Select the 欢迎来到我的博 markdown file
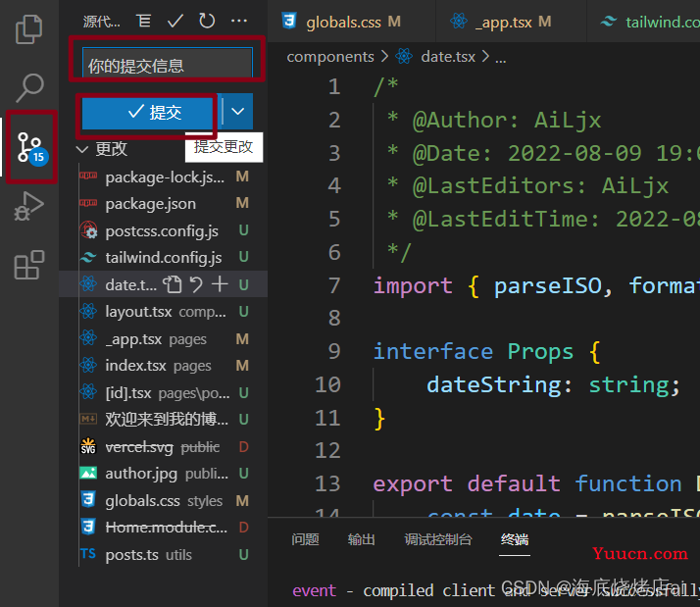 point(164,419)
